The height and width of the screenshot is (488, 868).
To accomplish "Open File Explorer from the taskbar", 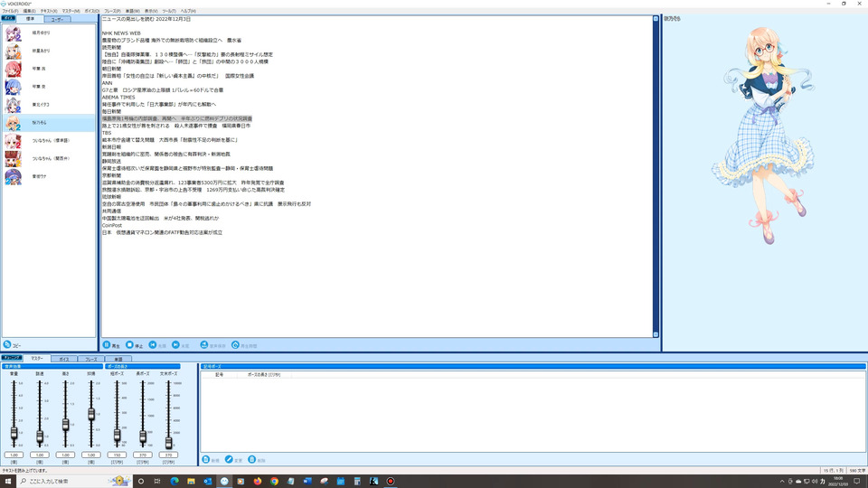I will point(191,481).
